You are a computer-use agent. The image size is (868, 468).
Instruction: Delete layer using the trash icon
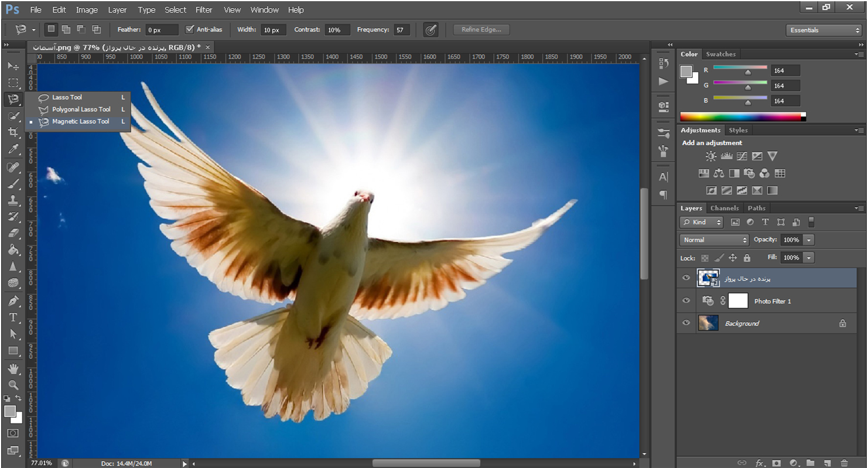coord(843,463)
